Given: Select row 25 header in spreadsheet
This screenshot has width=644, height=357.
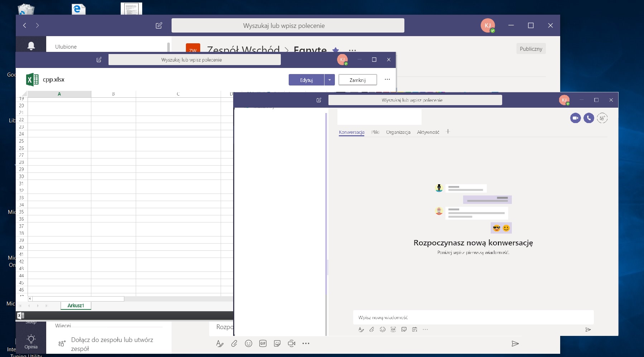Looking at the screenshot, I should [x=21, y=141].
